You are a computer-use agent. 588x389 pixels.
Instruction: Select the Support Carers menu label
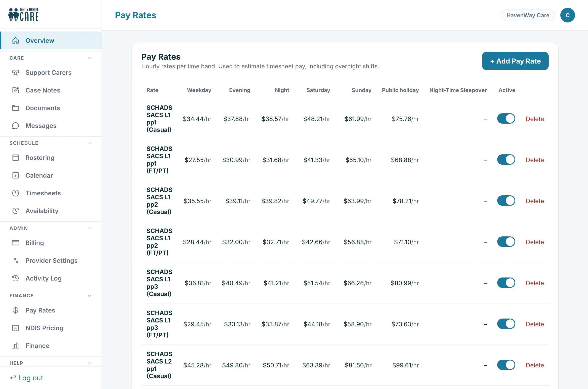49,72
